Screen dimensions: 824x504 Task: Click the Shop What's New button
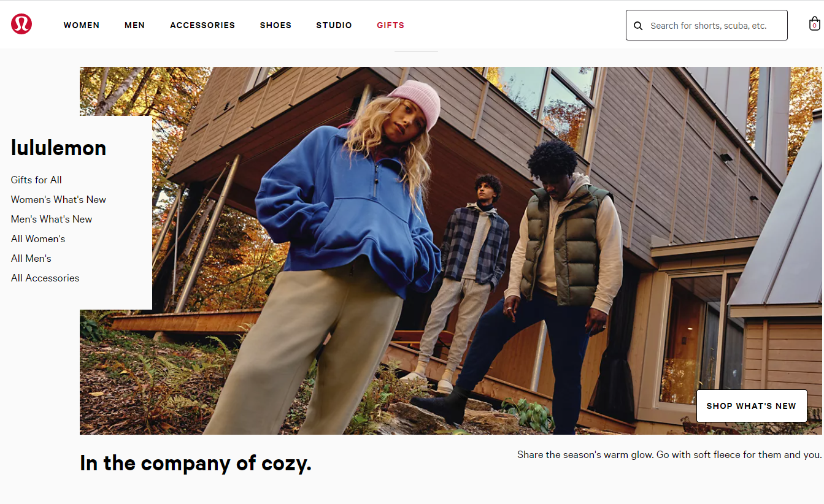(x=752, y=406)
